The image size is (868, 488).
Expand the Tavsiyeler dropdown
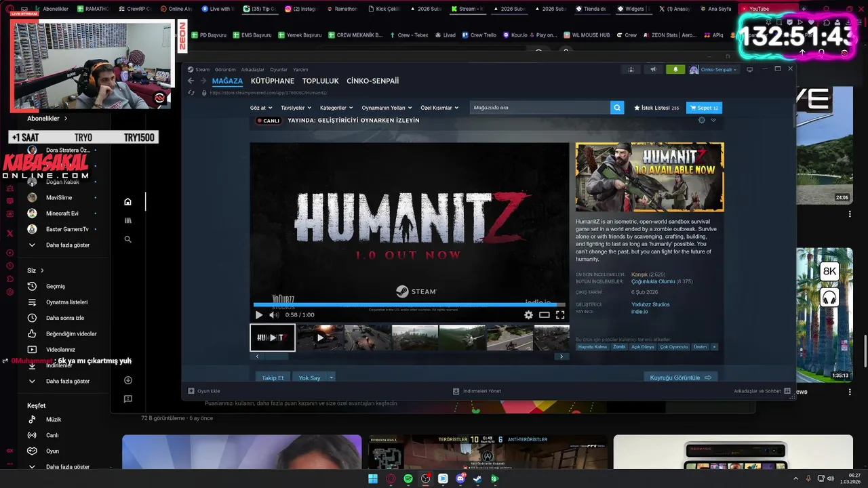[x=296, y=108]
